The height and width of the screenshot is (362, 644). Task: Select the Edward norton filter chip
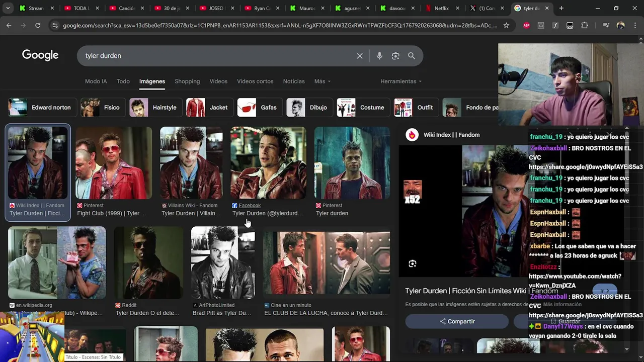42,108
